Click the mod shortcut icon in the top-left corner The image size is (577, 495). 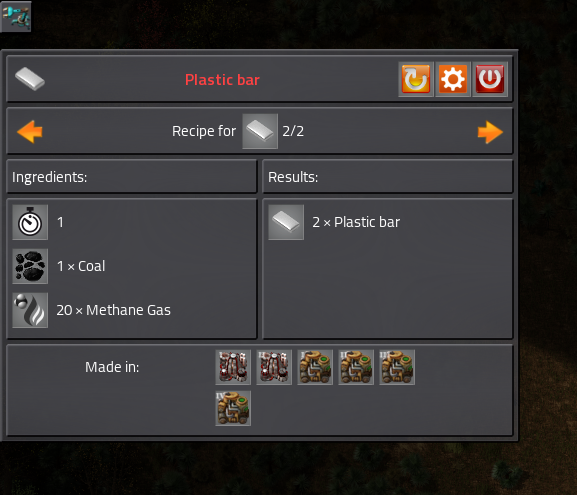point(16,17)
